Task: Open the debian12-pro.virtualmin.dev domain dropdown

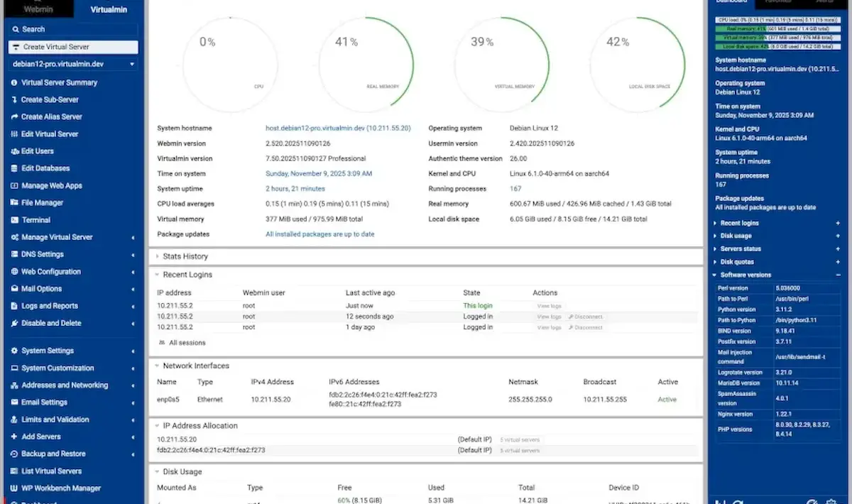Action: coord(73,64)
